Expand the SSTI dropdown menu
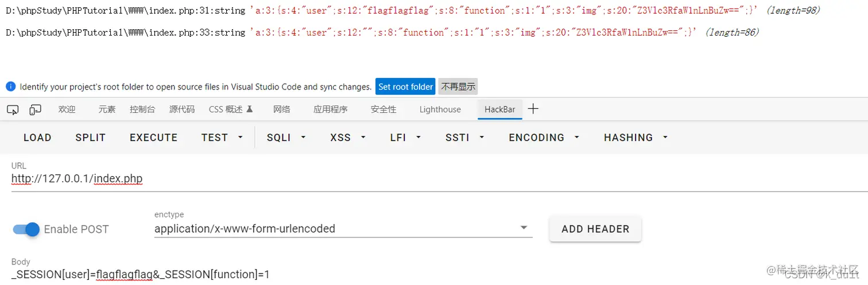 [x=465, y=138]
